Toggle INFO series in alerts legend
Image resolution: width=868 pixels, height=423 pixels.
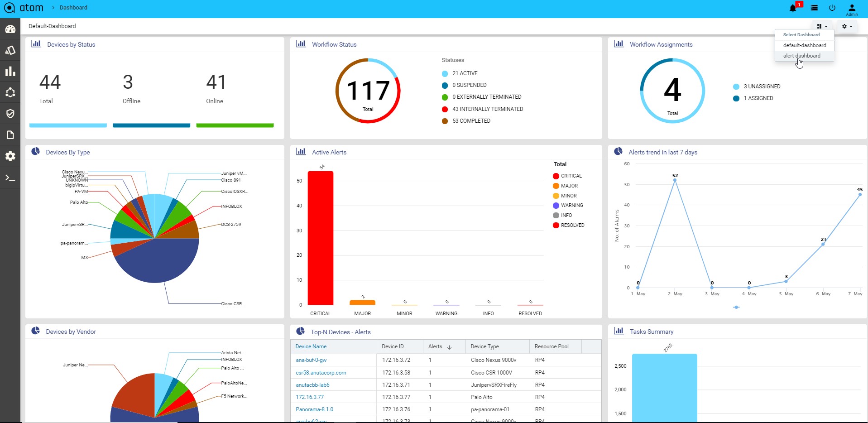[562, 215]
